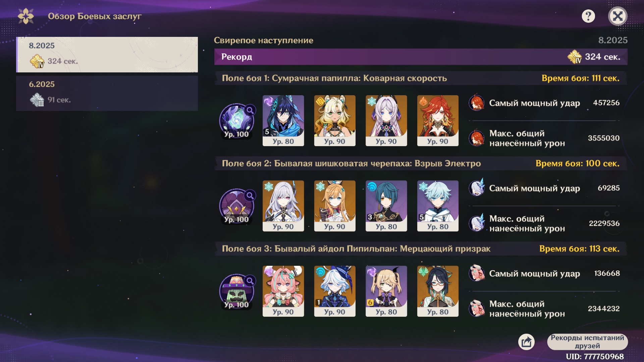Click the red-haired avatar beside first strongest hit
644x362 pixels.
pos(476,103)
